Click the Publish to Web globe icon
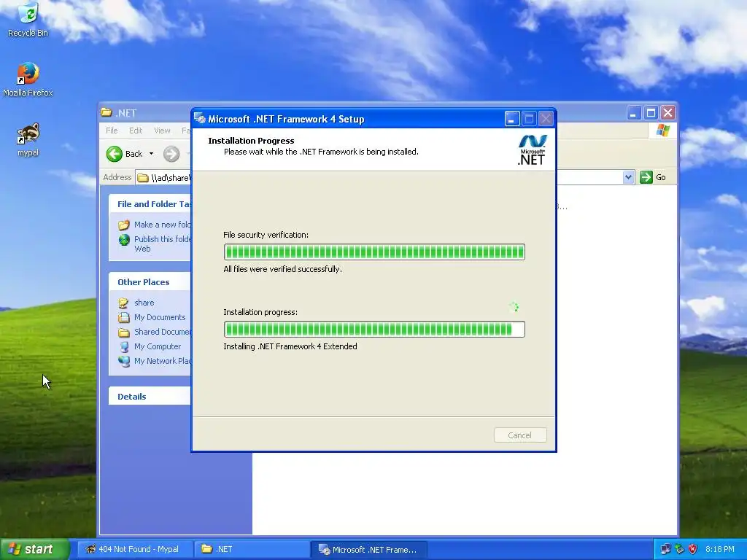 pos(124,239)
